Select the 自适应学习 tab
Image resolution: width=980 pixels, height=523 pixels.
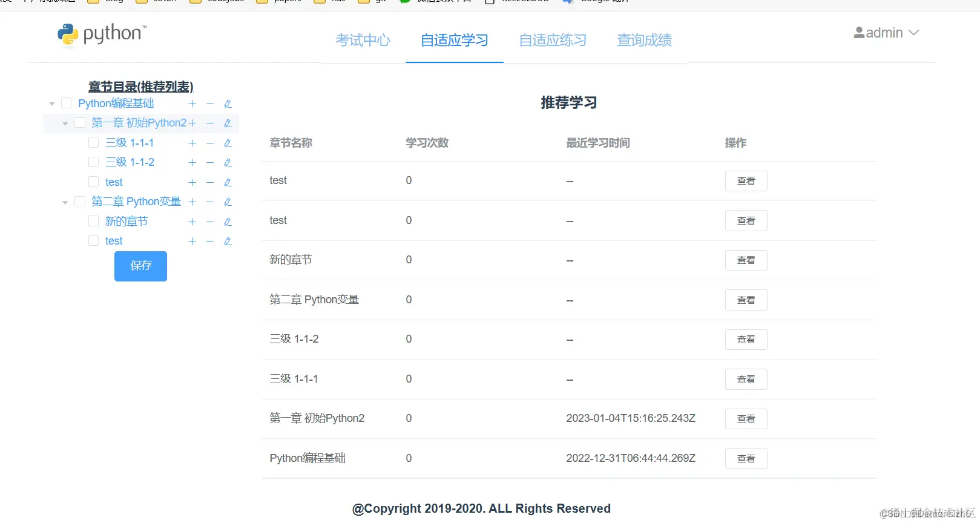pyautogui.click(x=455, y=41)
